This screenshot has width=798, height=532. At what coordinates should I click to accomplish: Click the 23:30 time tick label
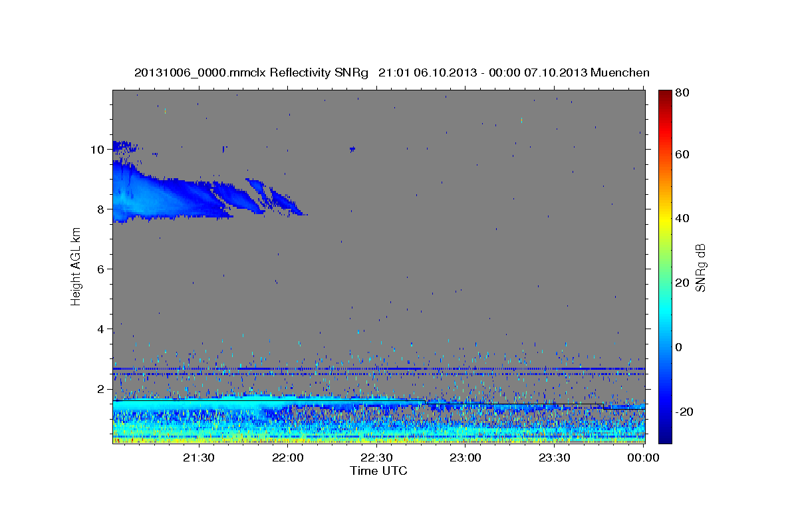pos(555,458)
